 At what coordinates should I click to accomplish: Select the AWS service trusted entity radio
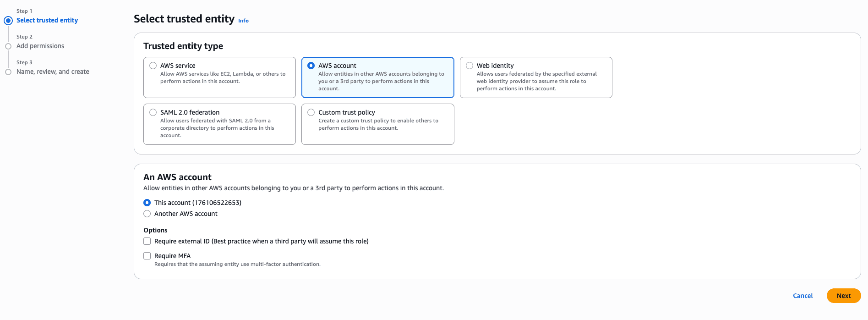coord(153,66)
